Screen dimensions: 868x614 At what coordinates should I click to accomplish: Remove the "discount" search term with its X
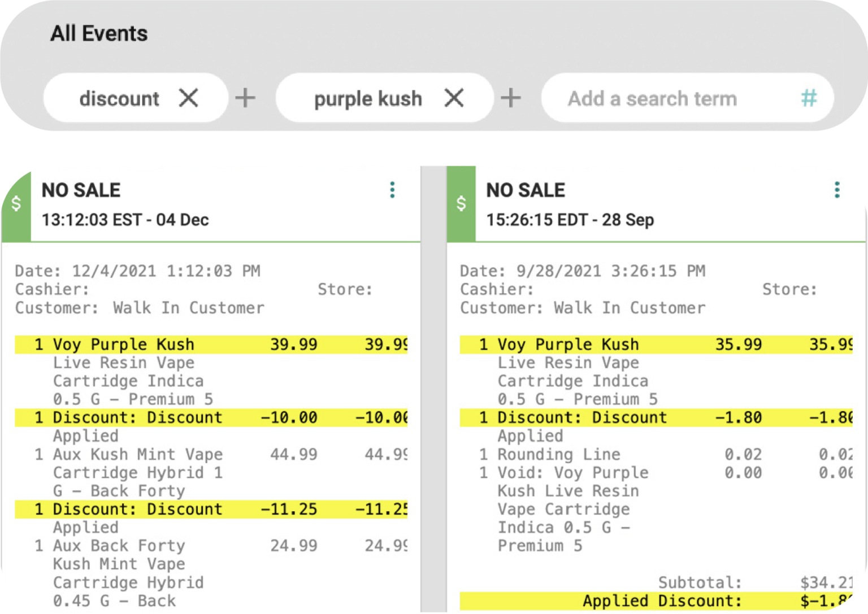tap(189, 98)
